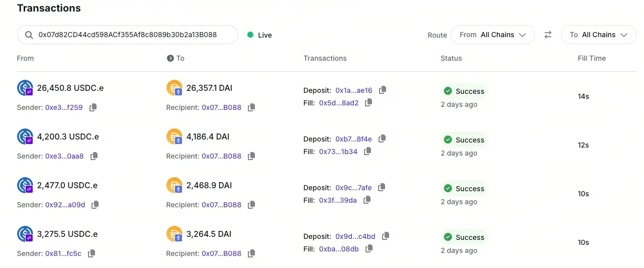Copy sender address 0xe3...f259
The height and width of the screenshot is (268, 644).
pos(93,107)
